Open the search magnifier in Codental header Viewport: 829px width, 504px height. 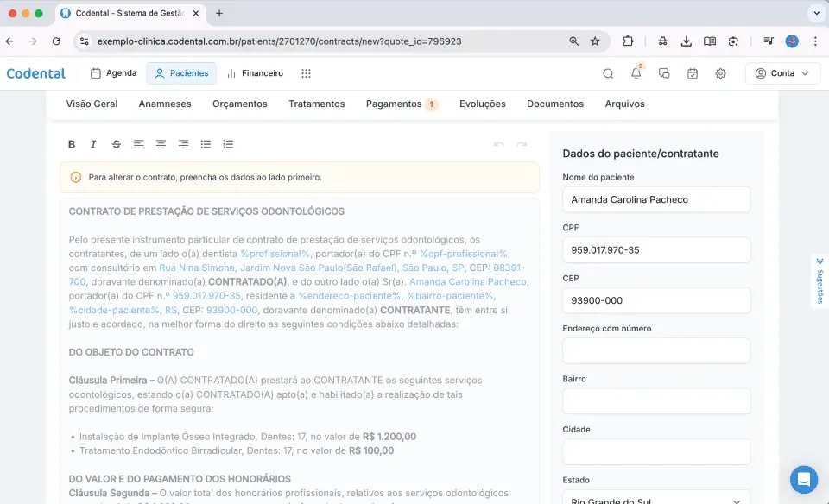[608, 73]
